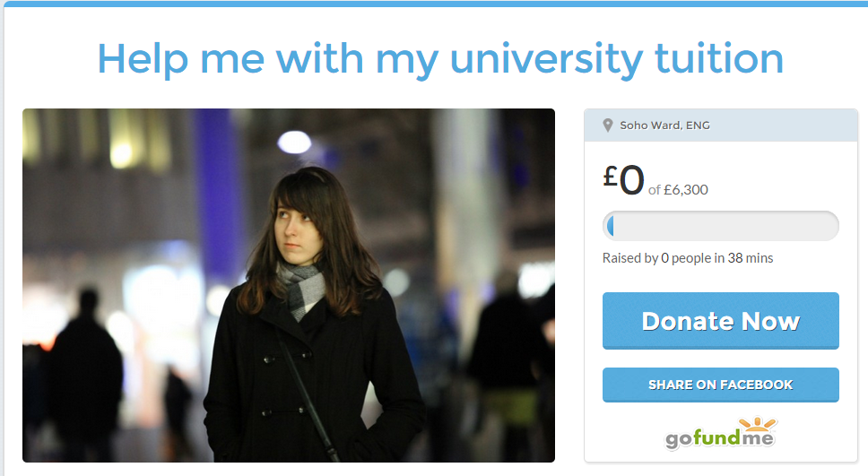
Task: Click the gofundme sun rays icon
Action: (x=758, y=424)
